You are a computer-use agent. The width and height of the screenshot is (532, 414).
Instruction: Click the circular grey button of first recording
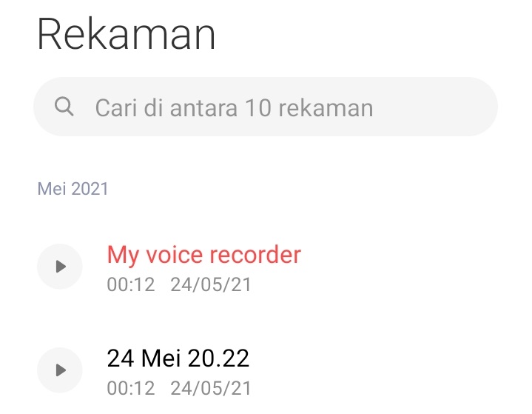click(60, 267)
